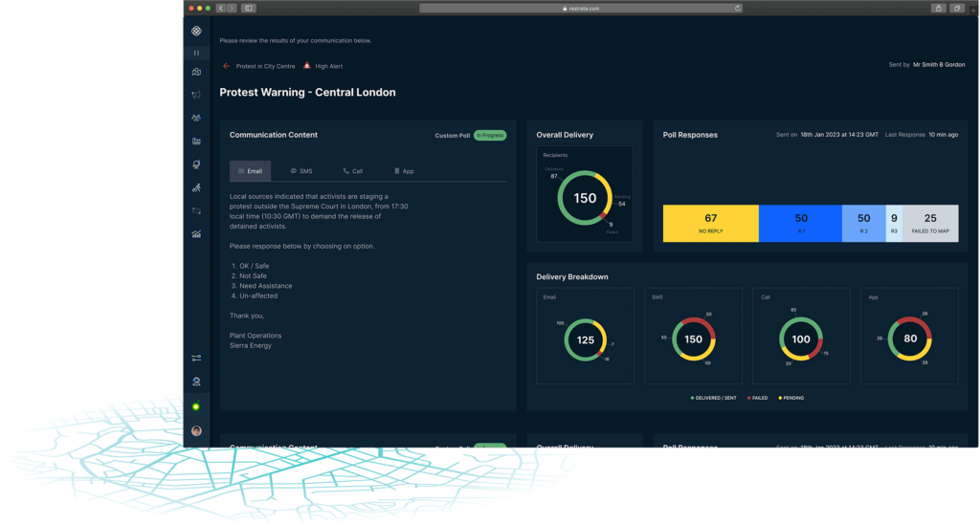
Task: Select the App tab
Action: click(x=403, y=171)
